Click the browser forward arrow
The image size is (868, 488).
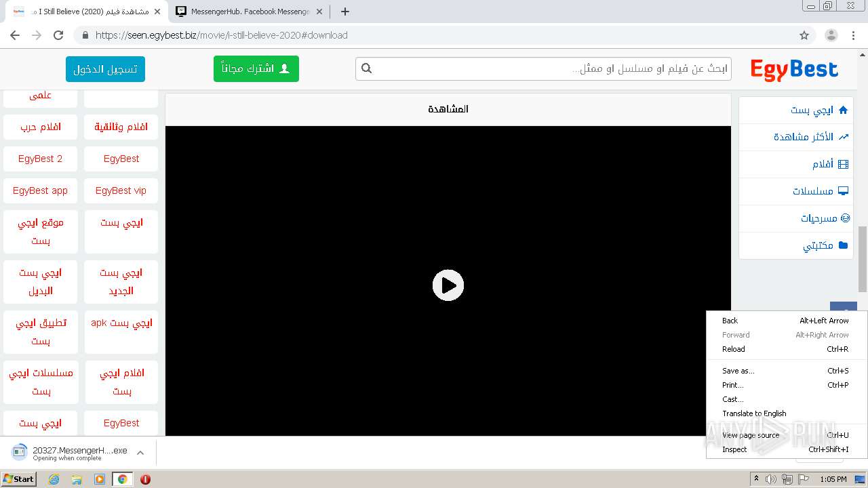tap(37, 35)
